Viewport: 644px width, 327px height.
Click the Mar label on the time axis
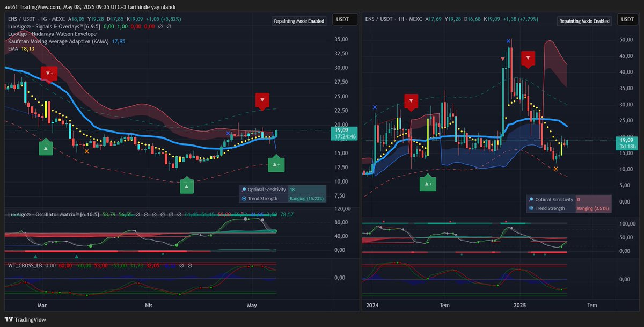[42, 305]
